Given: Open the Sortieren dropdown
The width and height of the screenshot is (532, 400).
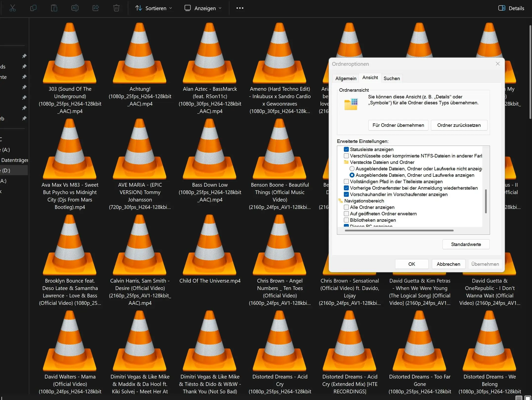Looking at the screenshot, I should [153, 8].
